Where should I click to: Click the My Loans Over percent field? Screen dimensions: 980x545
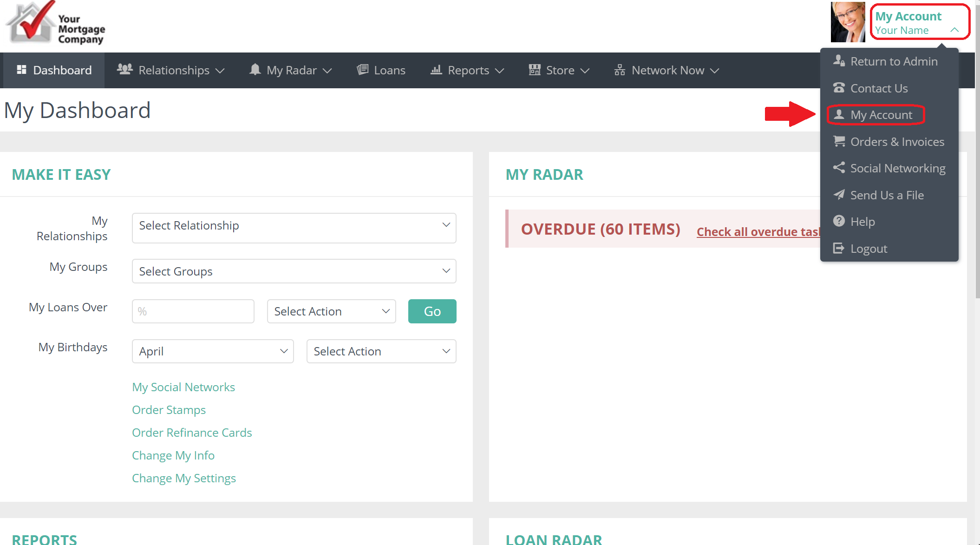(x=193, y=311)
